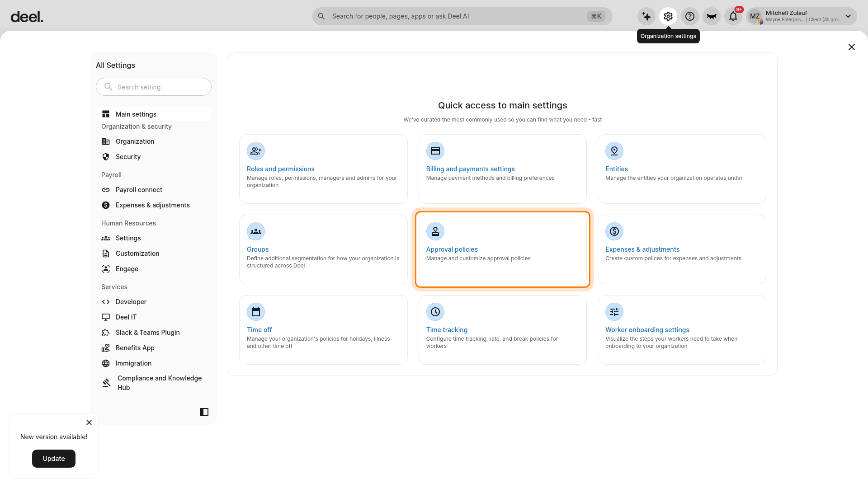The width and height of the screenshot is (868, 488).
Task: Click the Roles and permissions card icon
Action: coord(256,151)
